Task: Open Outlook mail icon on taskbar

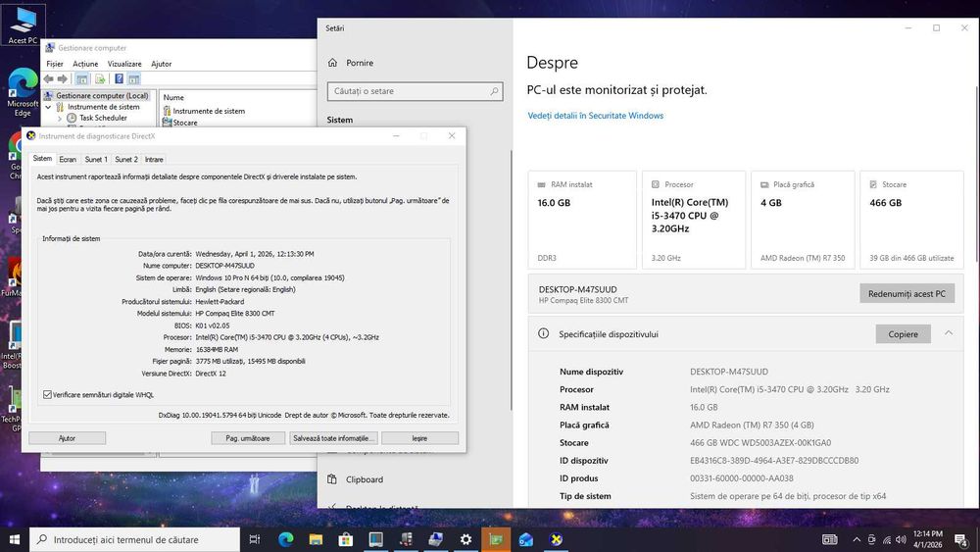Action: tap(525, 539)
